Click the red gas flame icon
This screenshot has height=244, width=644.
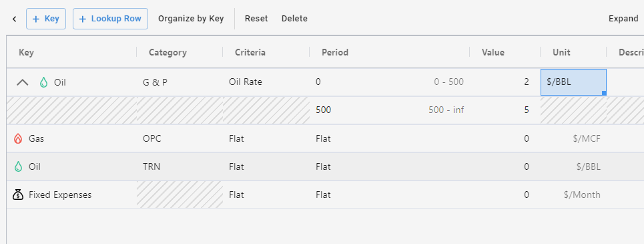pos(17,138)
